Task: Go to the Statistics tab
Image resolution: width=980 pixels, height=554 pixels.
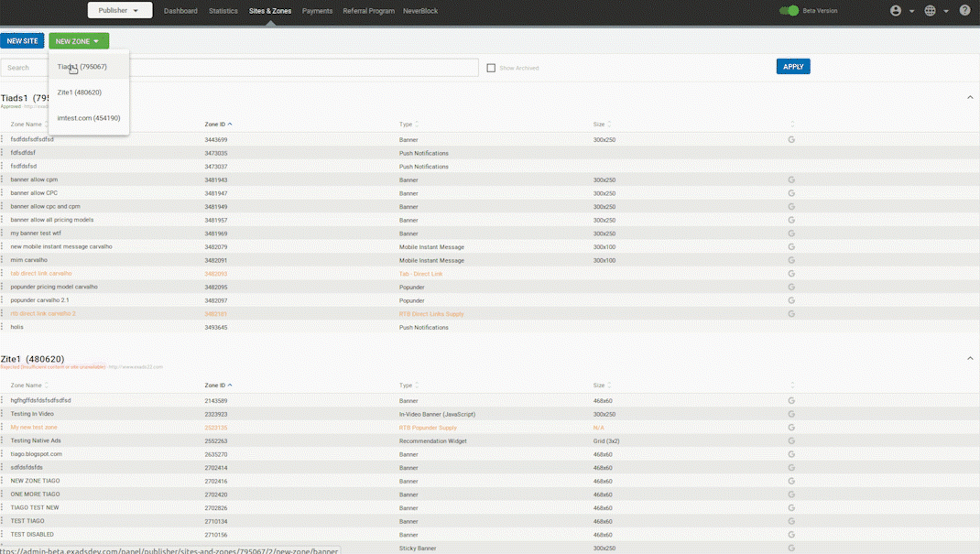Action: (x=223, y=11)
